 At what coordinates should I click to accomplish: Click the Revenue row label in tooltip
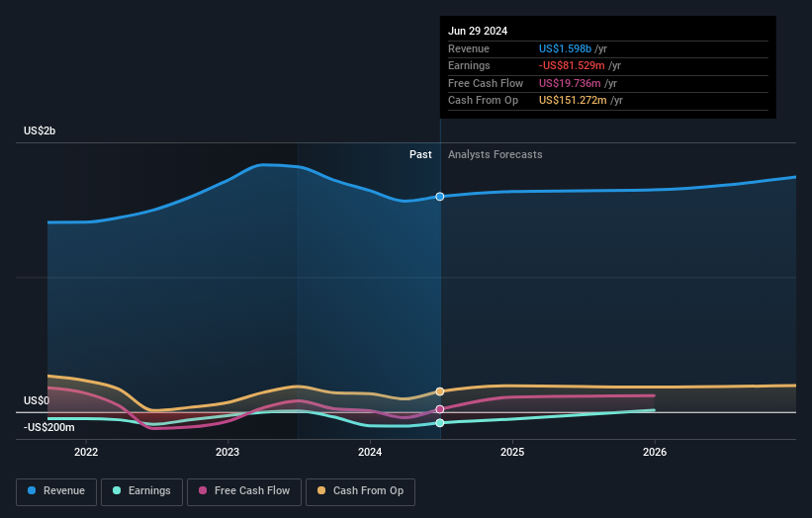tap(469, 48)
